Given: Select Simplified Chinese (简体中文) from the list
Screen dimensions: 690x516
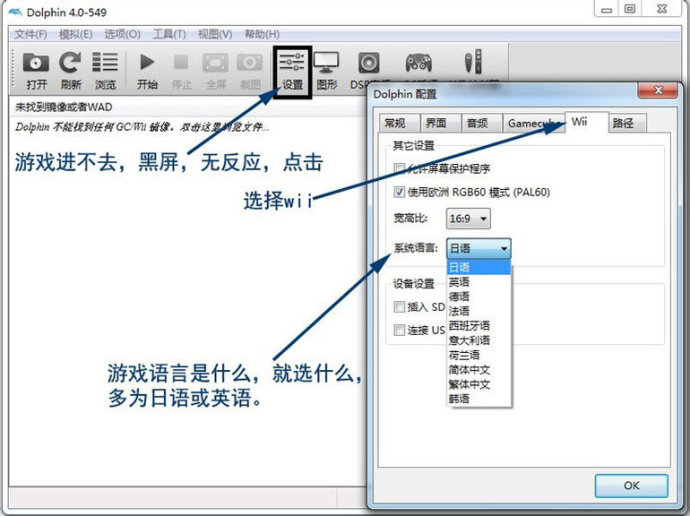Looking at the screenshot, I should (x=479, y=370).
